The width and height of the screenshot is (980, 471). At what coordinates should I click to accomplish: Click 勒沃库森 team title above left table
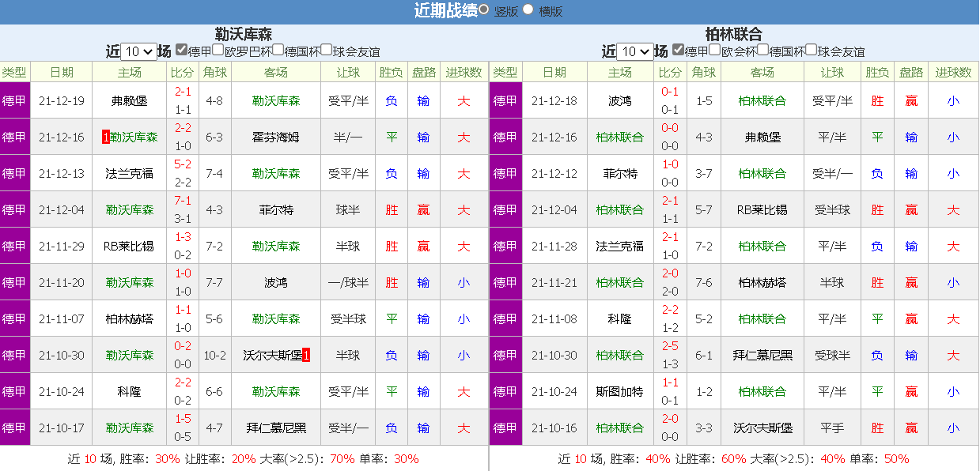tap(244, 34)
